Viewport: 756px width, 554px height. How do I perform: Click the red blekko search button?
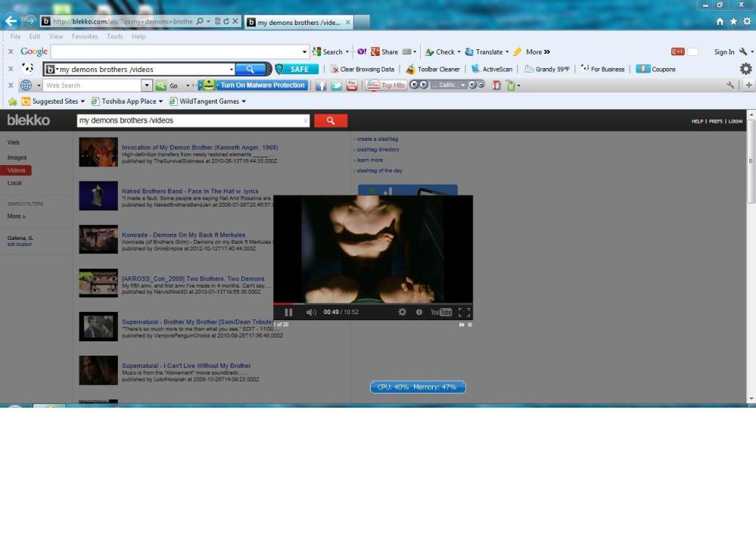(x=330, y=120)
